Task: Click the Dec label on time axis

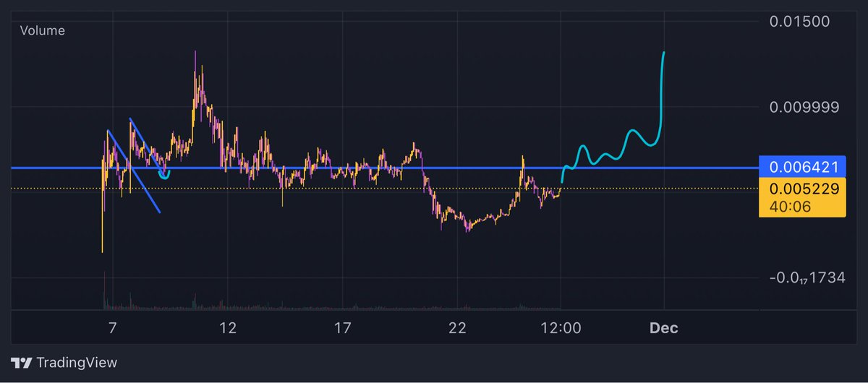Action: tap(664, 328)
